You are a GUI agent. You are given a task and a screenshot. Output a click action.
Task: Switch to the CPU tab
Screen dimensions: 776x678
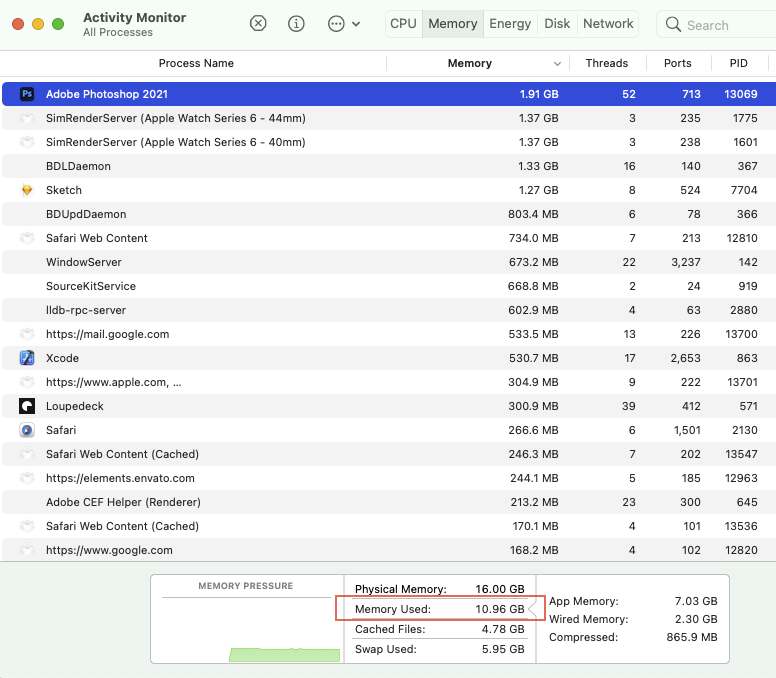pos(403,24)
